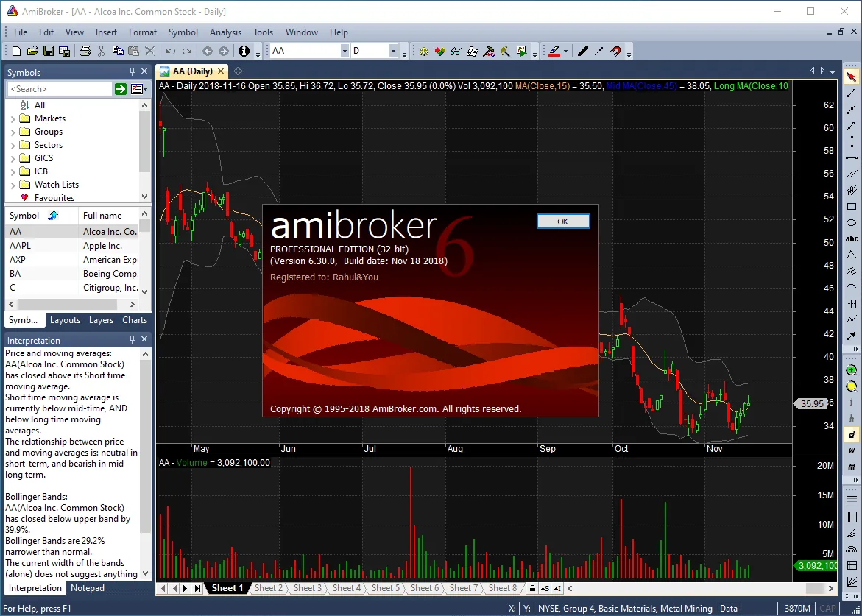
Task: Click the Search symbols input field
Action: [60, 89]
